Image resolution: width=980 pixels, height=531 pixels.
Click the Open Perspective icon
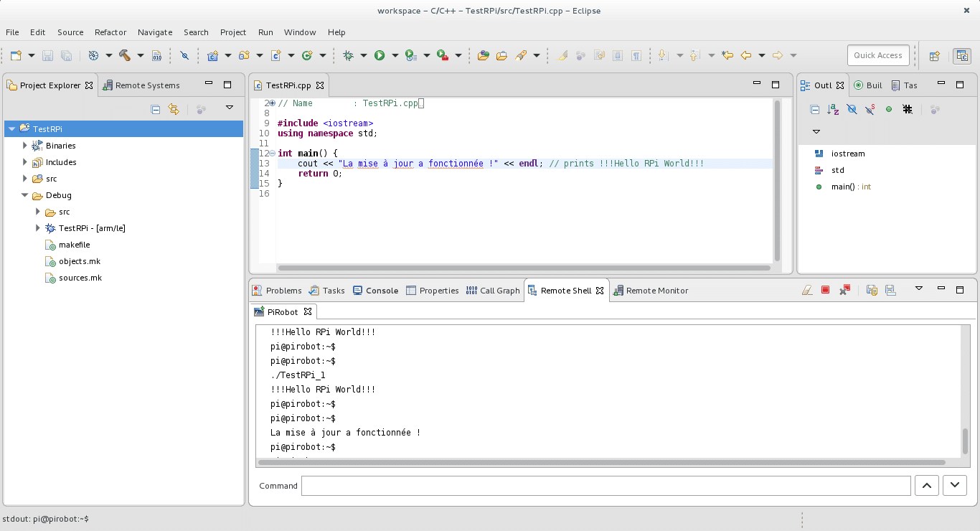point(935,55)
